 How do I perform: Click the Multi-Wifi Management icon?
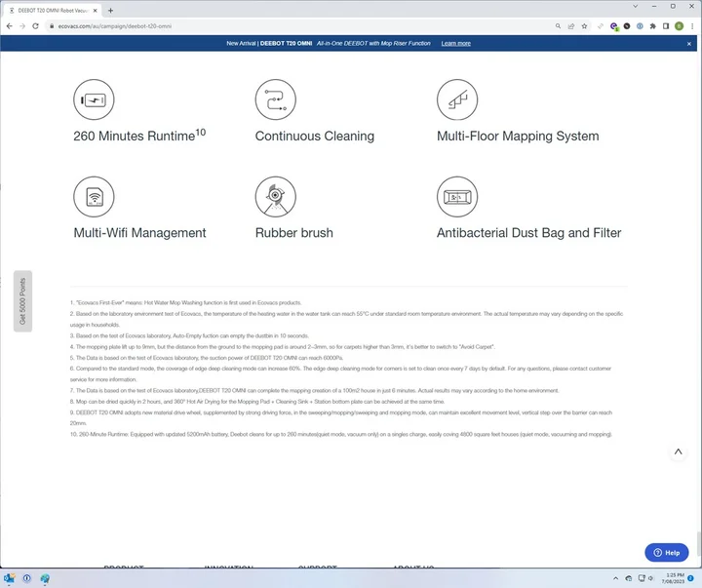click(x=94, y=197)
